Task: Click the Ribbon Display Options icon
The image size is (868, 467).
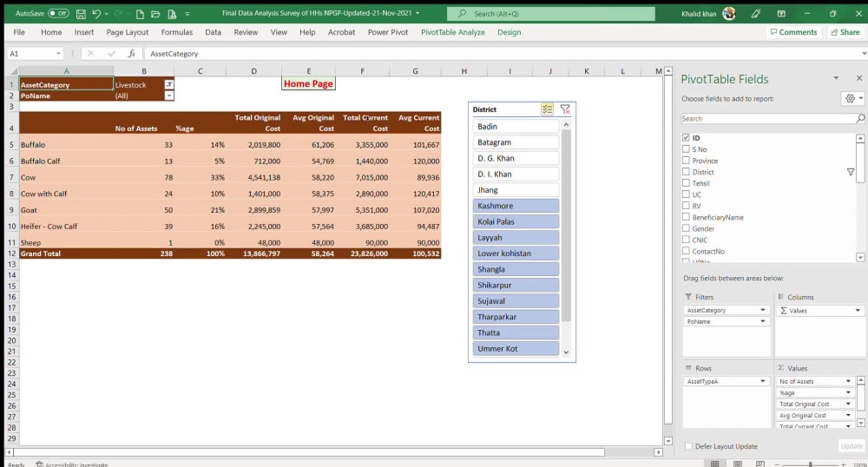Action: pos(781,14)
